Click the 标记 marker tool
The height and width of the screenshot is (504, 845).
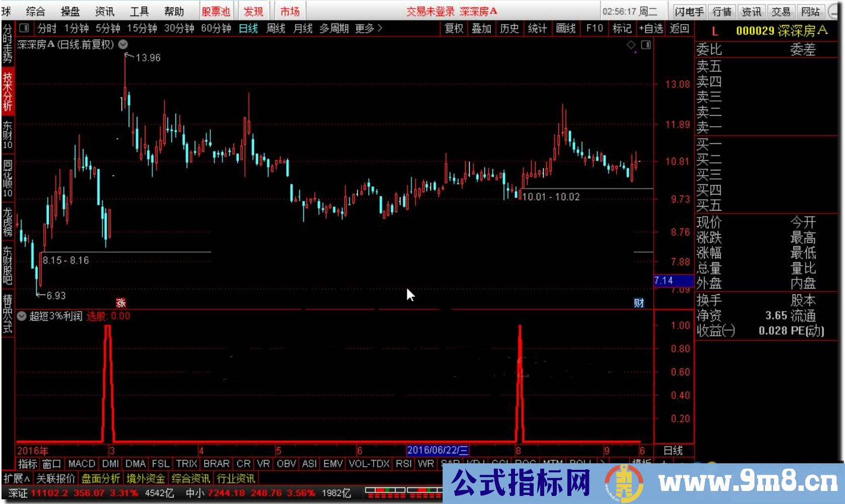point(622,29)
